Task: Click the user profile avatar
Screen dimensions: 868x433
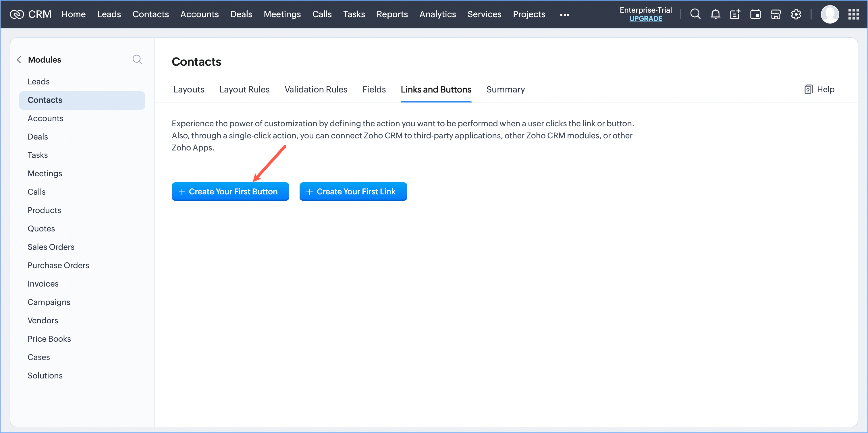Action: (x=830, y=14)
